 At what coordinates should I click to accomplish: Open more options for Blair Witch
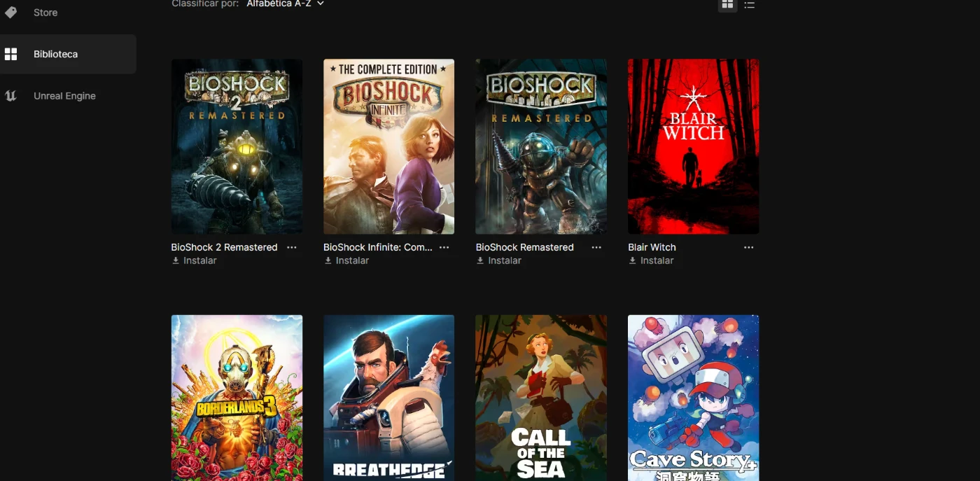pos(749,247)
